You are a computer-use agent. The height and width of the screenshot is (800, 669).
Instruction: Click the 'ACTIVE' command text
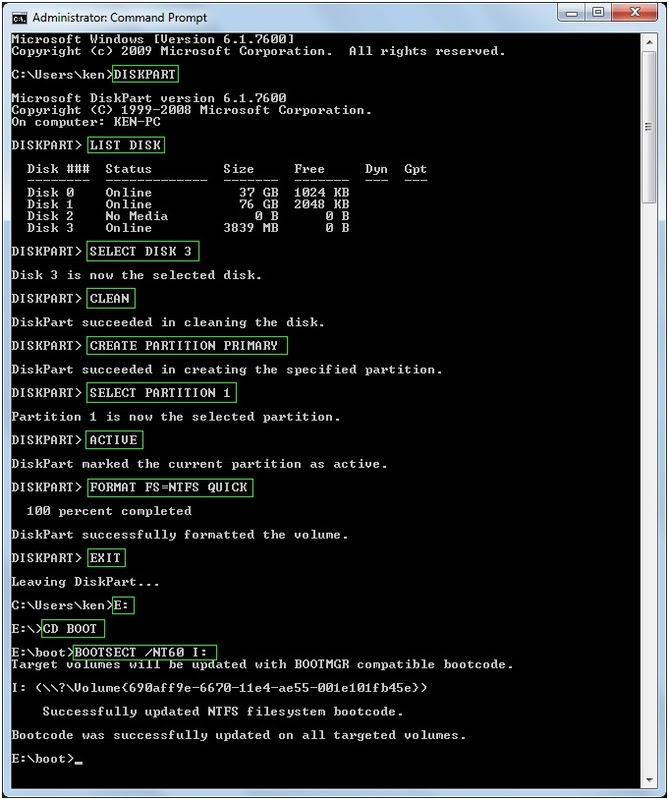pyautogui.click(x=114, y=440)
